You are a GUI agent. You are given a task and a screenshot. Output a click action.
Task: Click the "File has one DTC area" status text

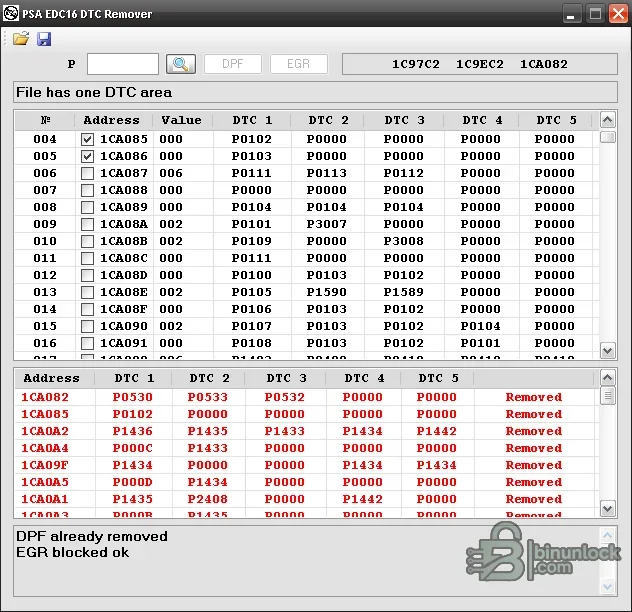pyautogui.click(x=94, y=92)
